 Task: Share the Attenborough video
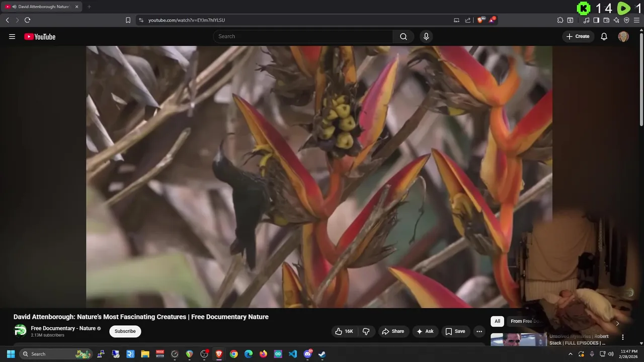click(393, 331)
